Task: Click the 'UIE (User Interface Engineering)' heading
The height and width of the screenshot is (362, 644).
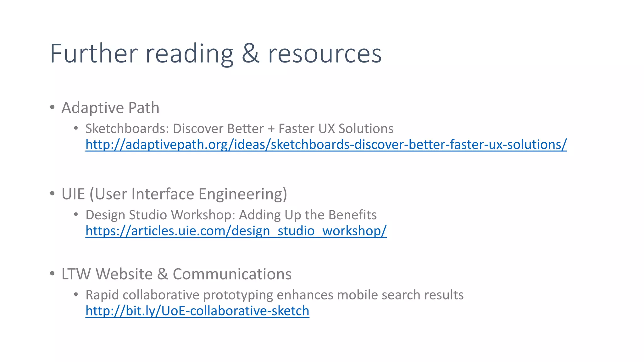Action: [174, 194]
